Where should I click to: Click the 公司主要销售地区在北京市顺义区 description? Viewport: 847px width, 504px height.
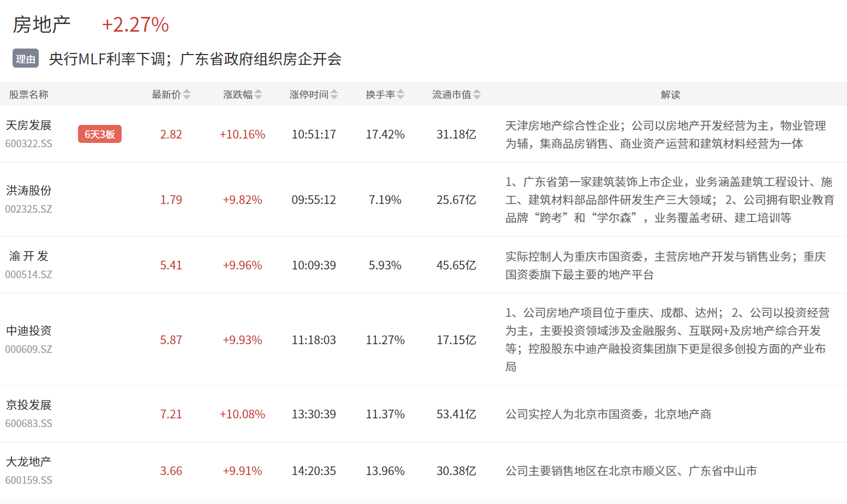click(631, 471)
